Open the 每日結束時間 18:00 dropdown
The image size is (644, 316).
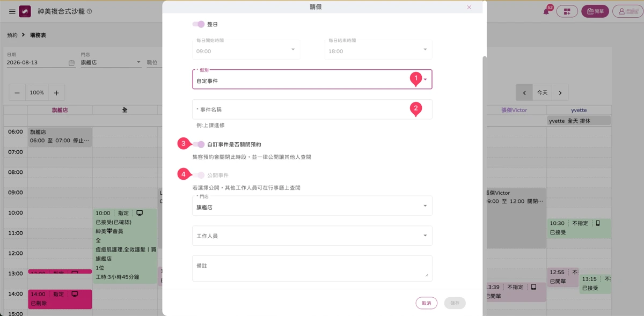tap(378, 49)
